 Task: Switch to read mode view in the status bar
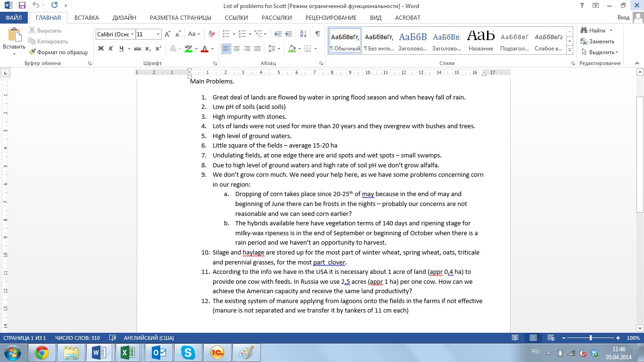pyautogui.click(x=515, y=338)
